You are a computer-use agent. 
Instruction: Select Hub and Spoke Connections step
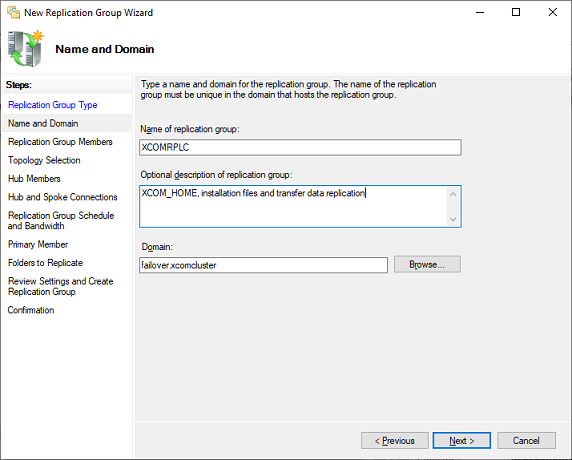63,197
